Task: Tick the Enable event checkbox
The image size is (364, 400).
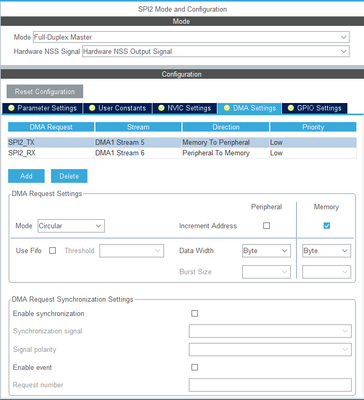Action: pyautogui.click(x=195, y=367)
